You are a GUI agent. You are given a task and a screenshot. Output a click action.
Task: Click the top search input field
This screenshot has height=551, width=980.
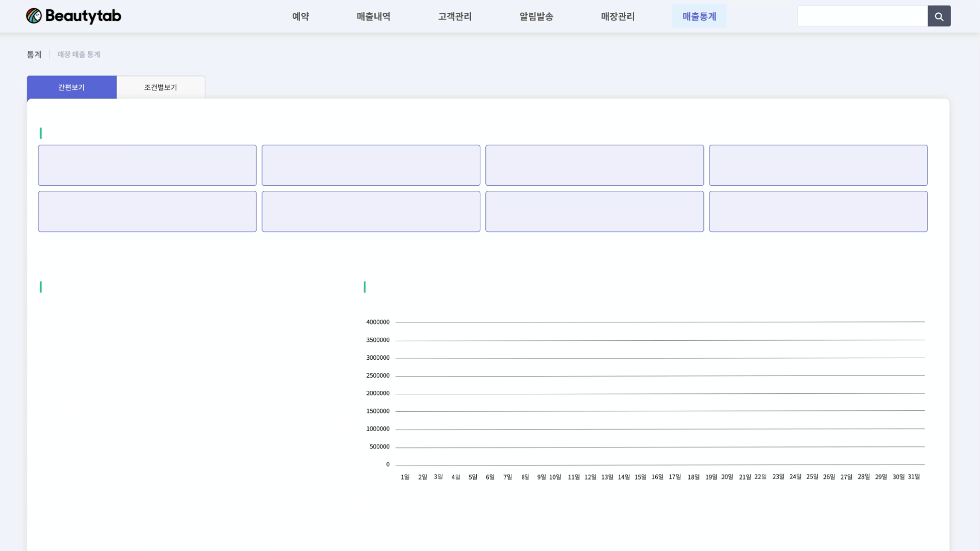tap(862, 16)
